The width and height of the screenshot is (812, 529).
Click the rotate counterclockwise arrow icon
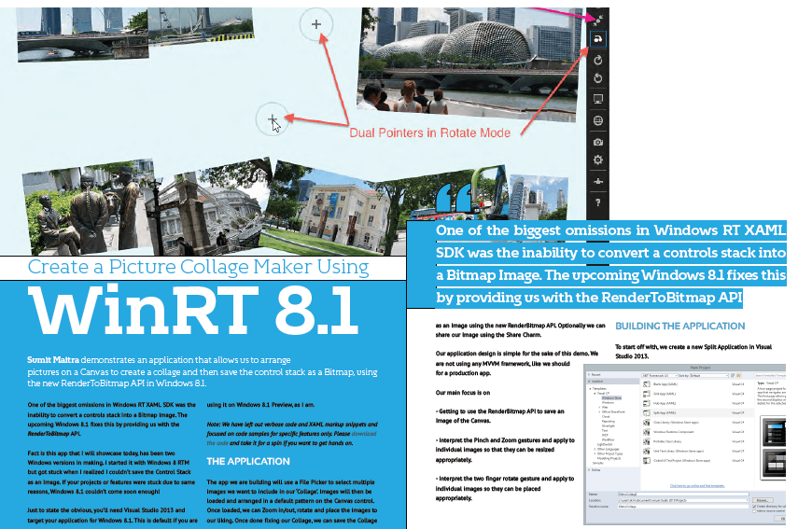[x=598, y=78]
